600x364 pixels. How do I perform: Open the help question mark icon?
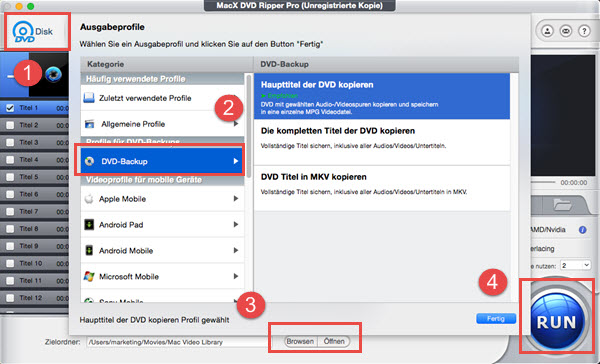pyautogui.click(x=584, y=31)
